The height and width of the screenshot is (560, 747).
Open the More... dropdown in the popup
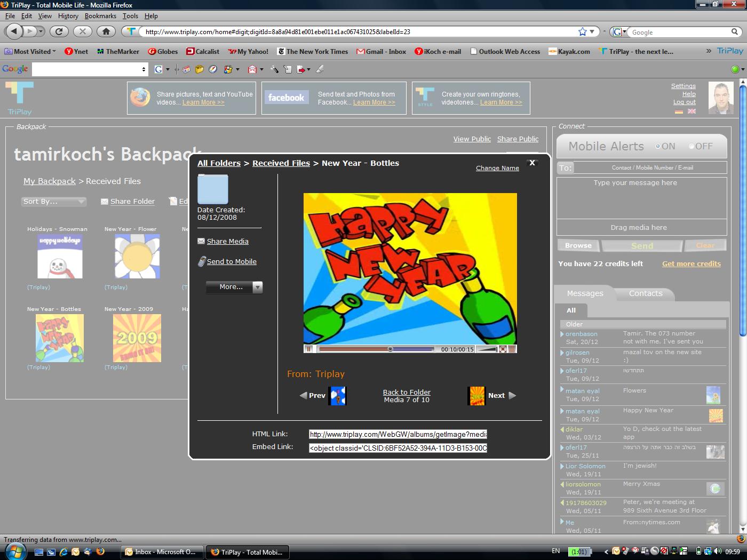click(x=234, y=287)
